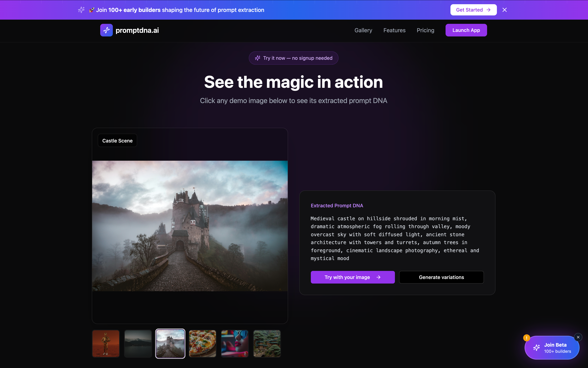Click the sparkle icon in Join Beta widget

click(x=536, y=347)
